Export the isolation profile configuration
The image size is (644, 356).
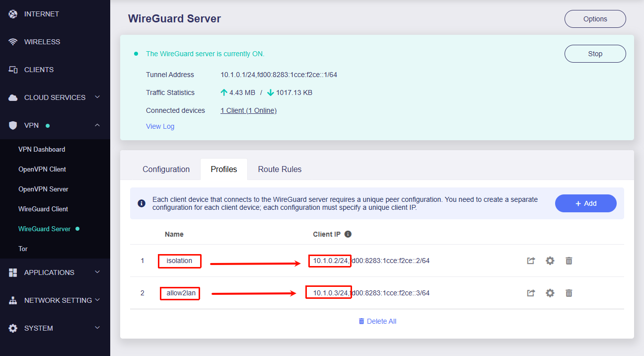click(531, 261)
